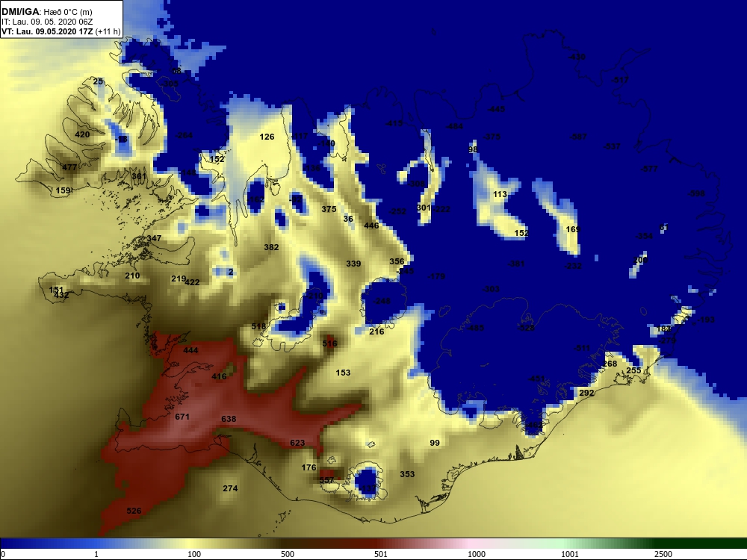Select the -430 value in the north
The image size is (747, 560).
(x=577, y=57)
